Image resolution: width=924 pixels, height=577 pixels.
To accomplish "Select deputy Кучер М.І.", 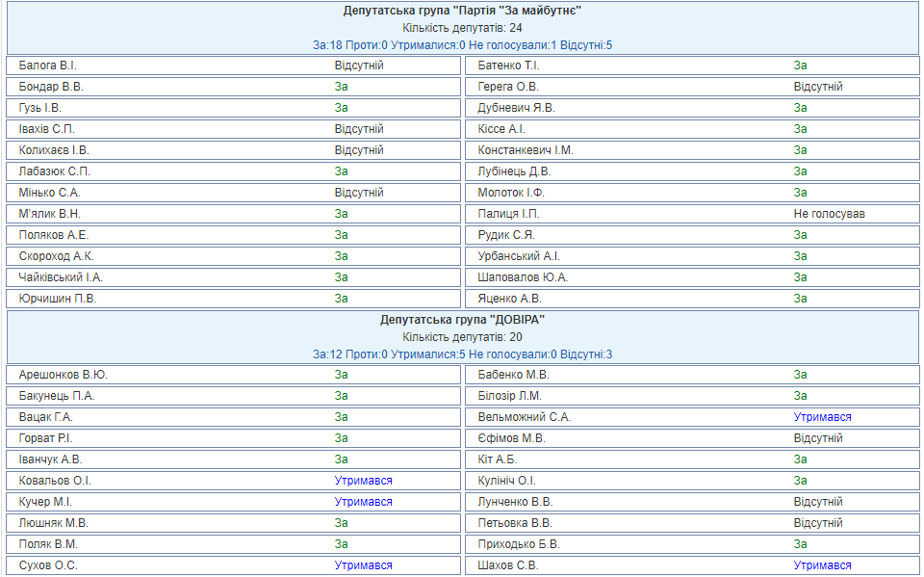I will [x=45, y=502].
